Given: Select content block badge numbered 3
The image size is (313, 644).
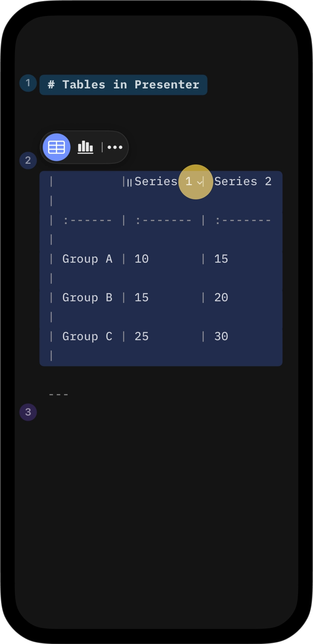Looking at the screenshot, I should (28, 412).
